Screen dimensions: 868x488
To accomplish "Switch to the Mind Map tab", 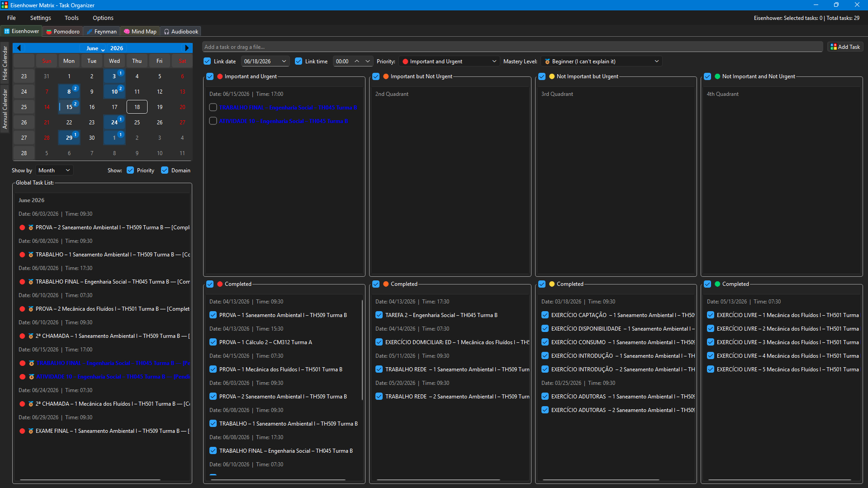I will coord(140,31).
